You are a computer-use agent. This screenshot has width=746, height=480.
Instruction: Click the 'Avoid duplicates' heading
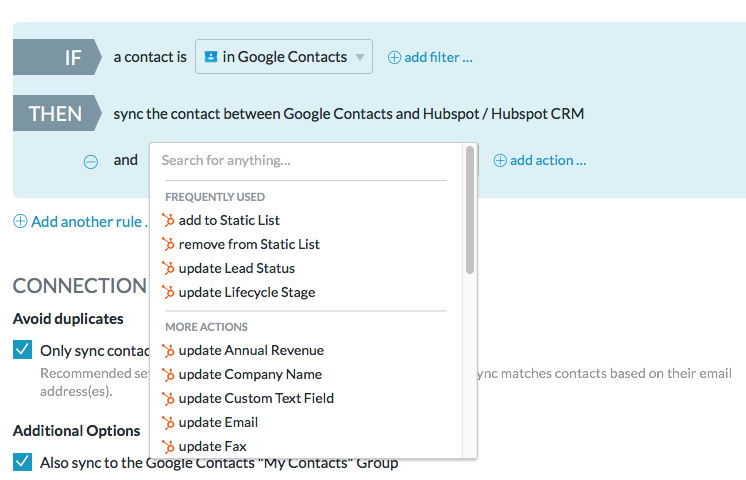(68, 319)
